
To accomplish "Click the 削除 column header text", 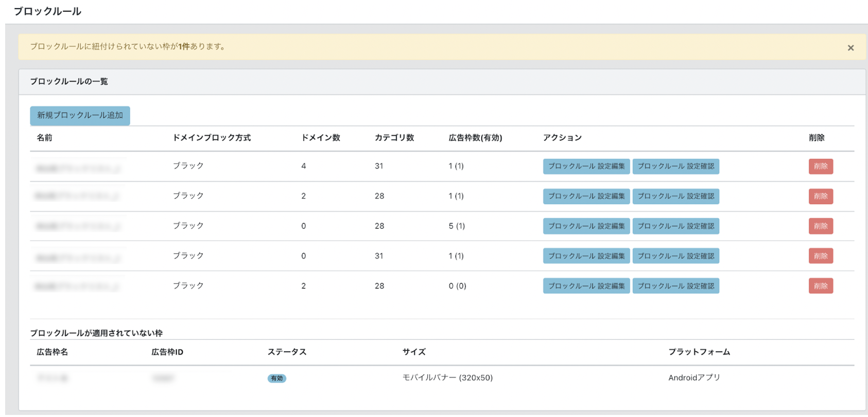I will coord(817,137).
